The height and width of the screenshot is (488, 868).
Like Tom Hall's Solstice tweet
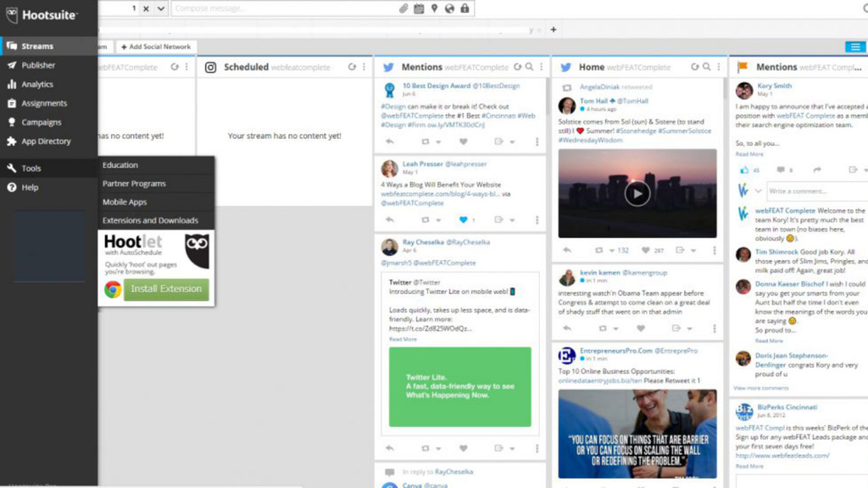click(x=645, y=250)
